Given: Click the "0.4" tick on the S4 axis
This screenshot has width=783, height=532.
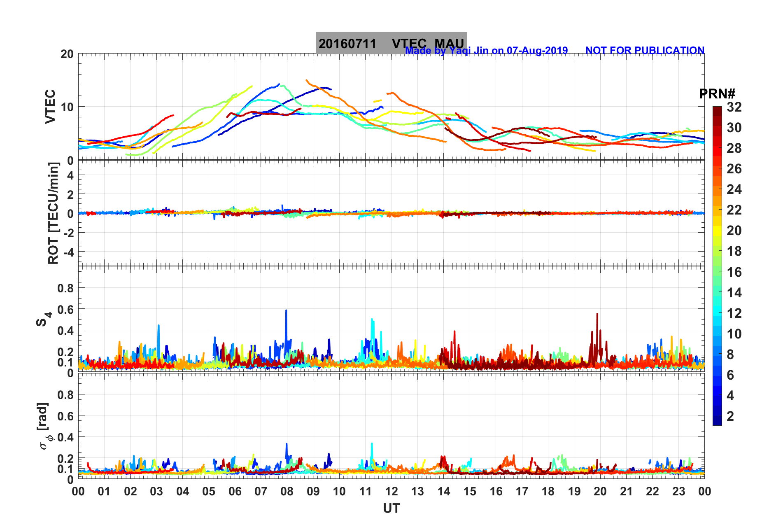Looking at the screenshot, I should tap(65, 331).
